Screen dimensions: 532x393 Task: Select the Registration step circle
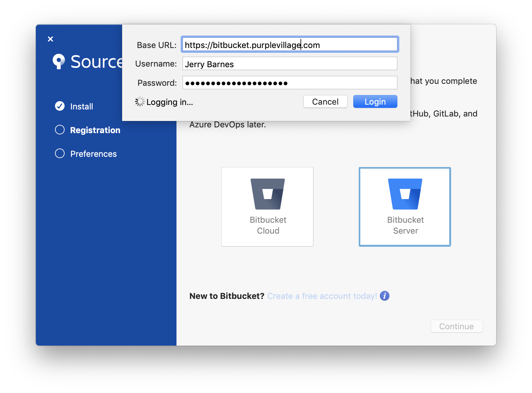tap(60, 130)
